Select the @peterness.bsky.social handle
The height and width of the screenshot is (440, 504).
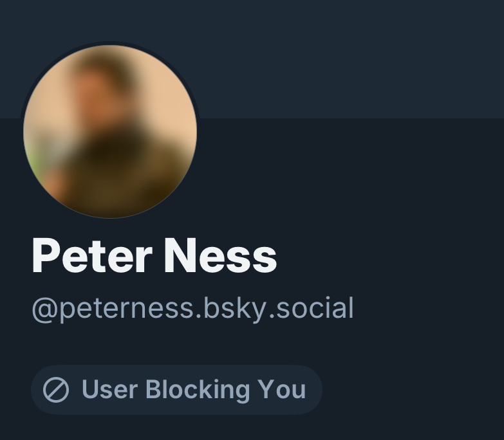coord(192,308)
